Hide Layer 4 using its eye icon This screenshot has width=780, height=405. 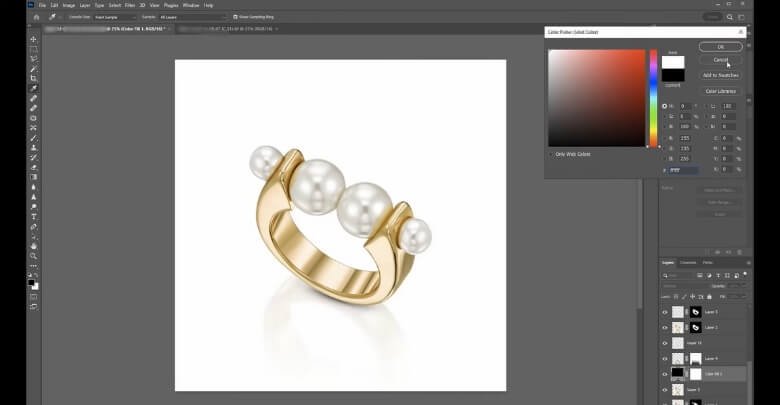click(665, 359)
